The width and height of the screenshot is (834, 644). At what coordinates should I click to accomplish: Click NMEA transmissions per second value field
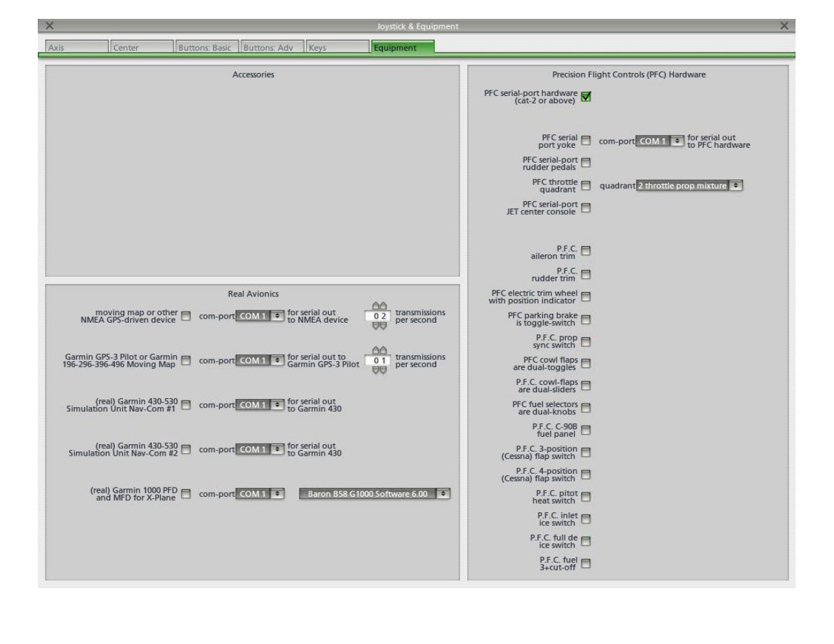[381, 317]
